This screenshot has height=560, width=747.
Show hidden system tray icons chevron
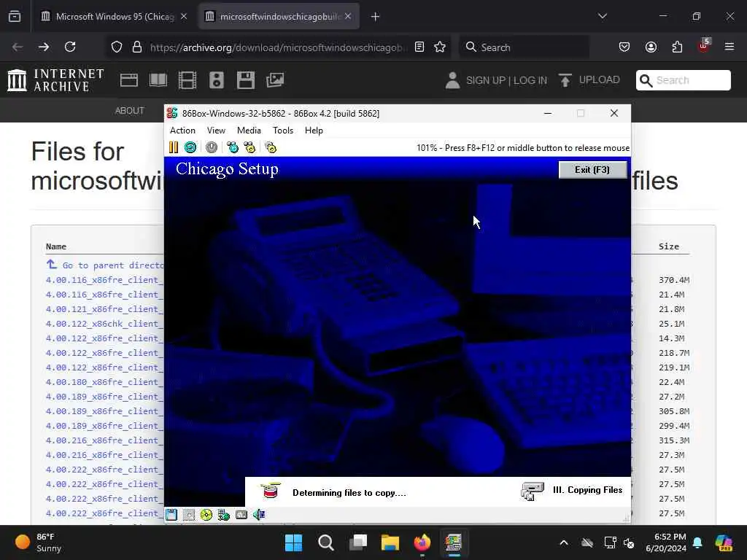point(564,542)
